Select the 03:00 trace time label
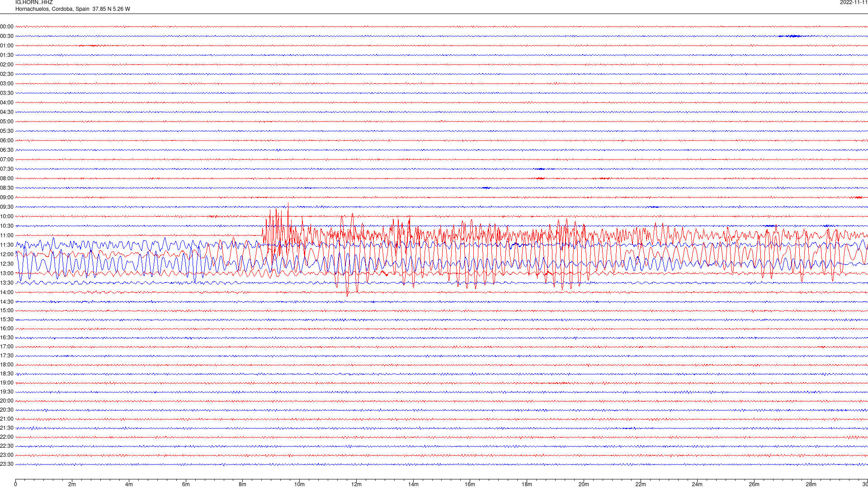 coord(7,84)
